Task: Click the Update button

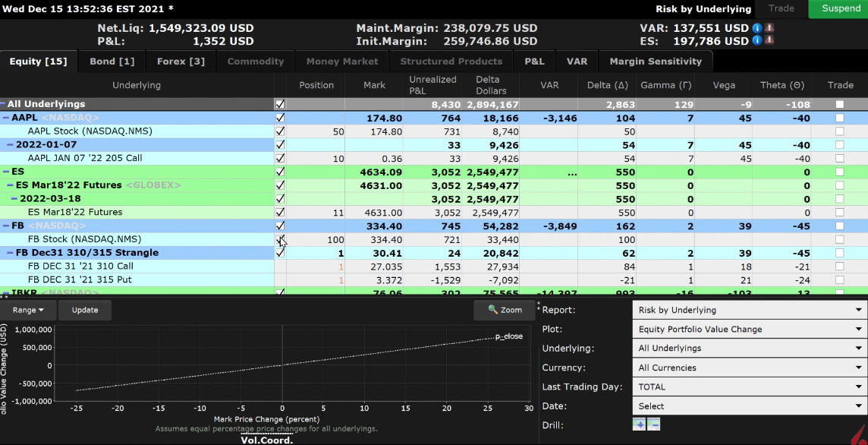Action: 84,310
